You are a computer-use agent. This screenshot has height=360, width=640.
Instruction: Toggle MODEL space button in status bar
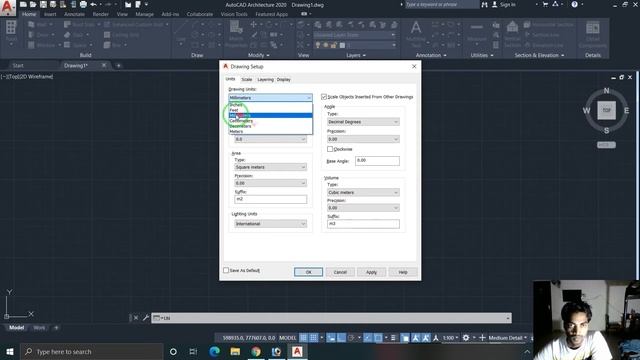288,338
